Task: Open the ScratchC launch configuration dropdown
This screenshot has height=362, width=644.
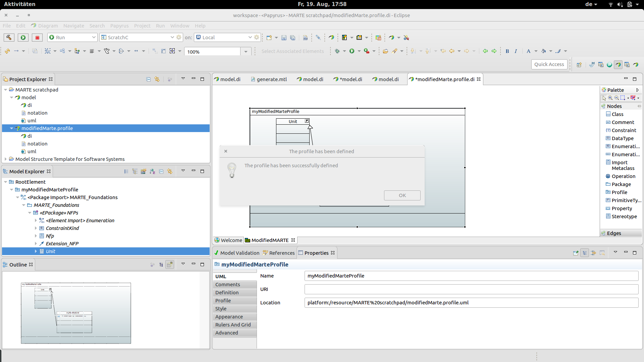Action: click(x=172, y=38)
